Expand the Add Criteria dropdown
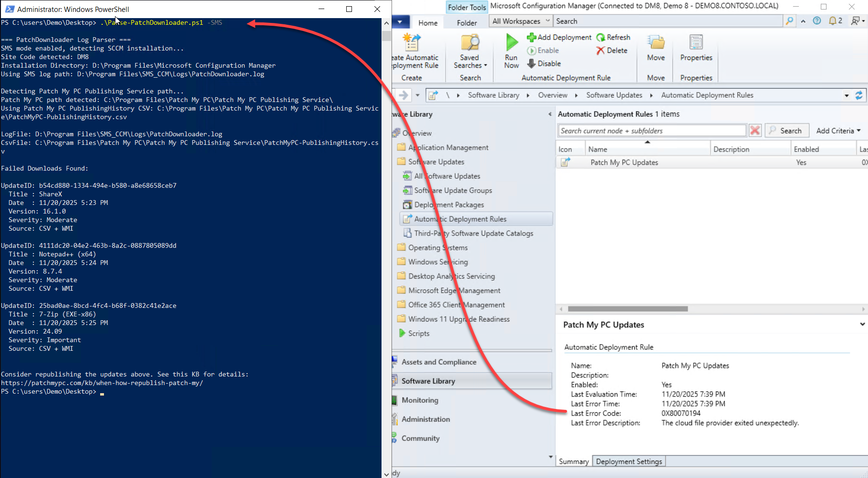 (x=838, y=131)
